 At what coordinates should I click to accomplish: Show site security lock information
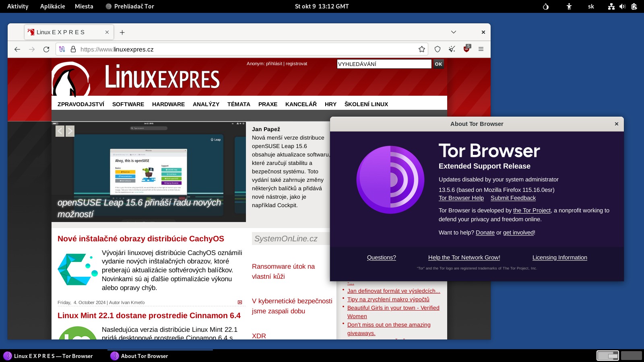[x=73, y=49]
